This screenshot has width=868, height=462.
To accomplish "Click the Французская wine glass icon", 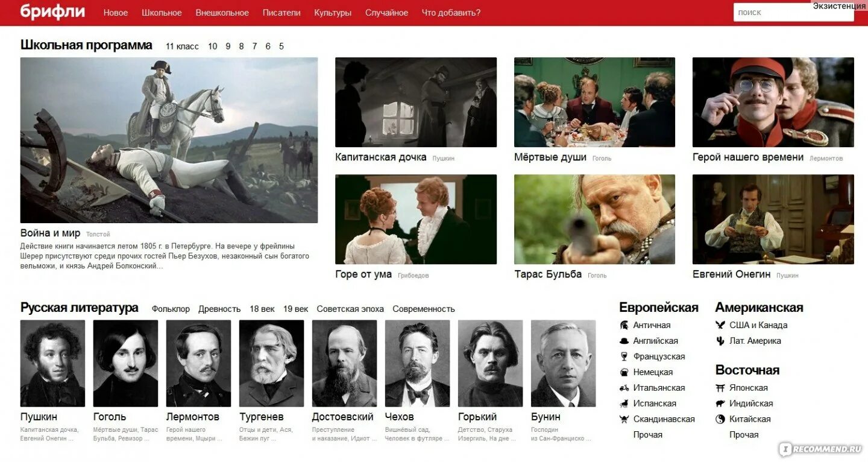I will [624, 356].
